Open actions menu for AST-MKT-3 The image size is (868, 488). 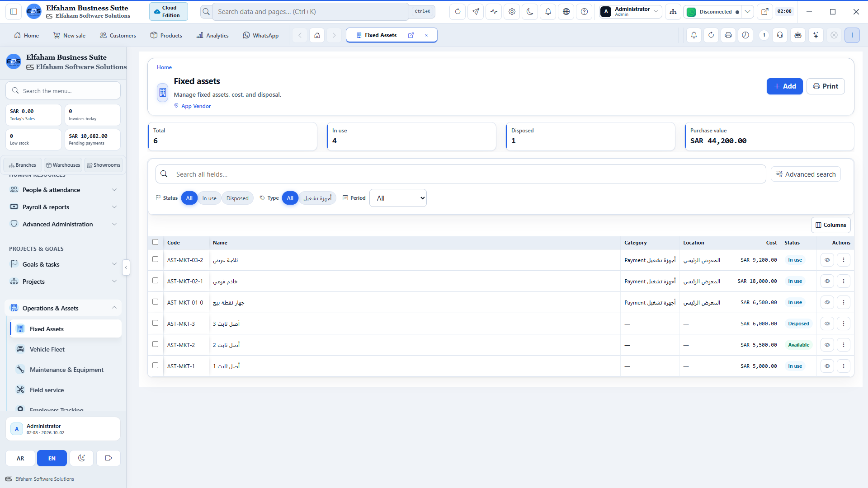[844, 324]
